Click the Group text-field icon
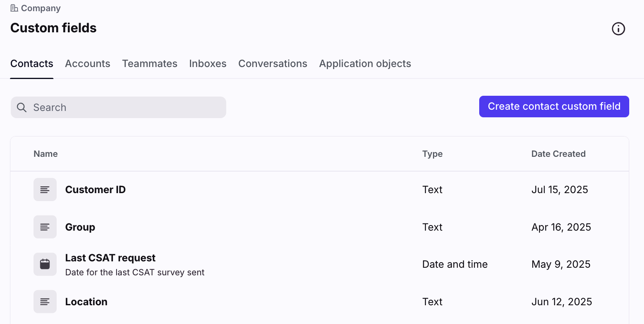 point(45,227)
